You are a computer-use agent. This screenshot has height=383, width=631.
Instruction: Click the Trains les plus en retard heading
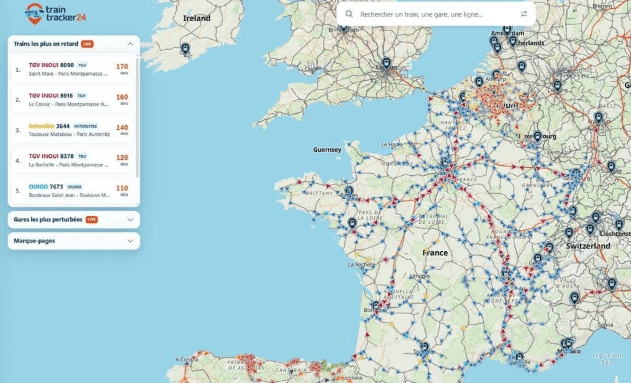46,44
